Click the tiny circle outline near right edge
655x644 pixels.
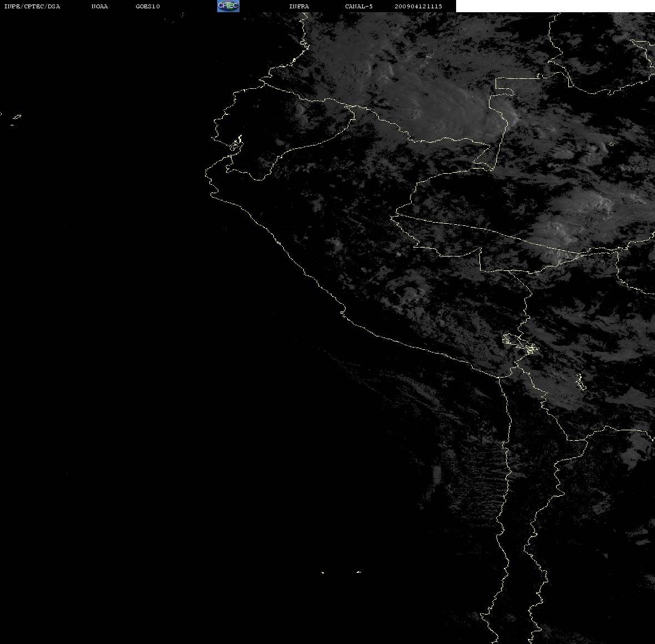coord(612,144)
